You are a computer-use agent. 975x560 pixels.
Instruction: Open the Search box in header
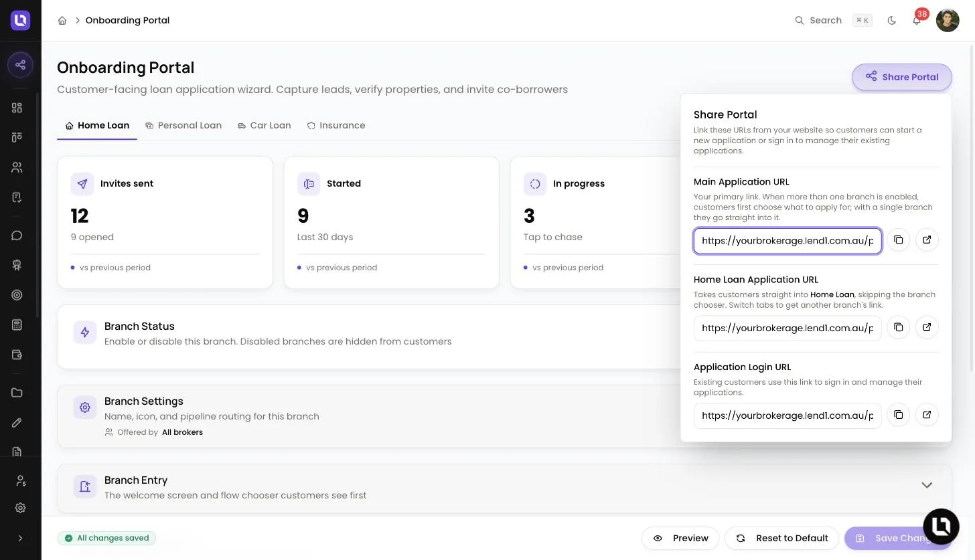[832, 21]
